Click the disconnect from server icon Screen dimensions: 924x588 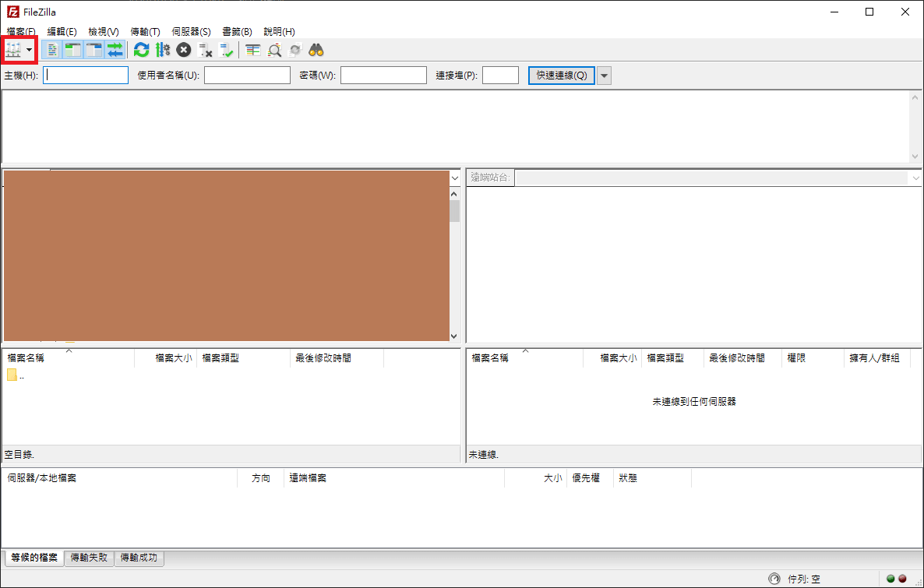(x=205, y=50)
